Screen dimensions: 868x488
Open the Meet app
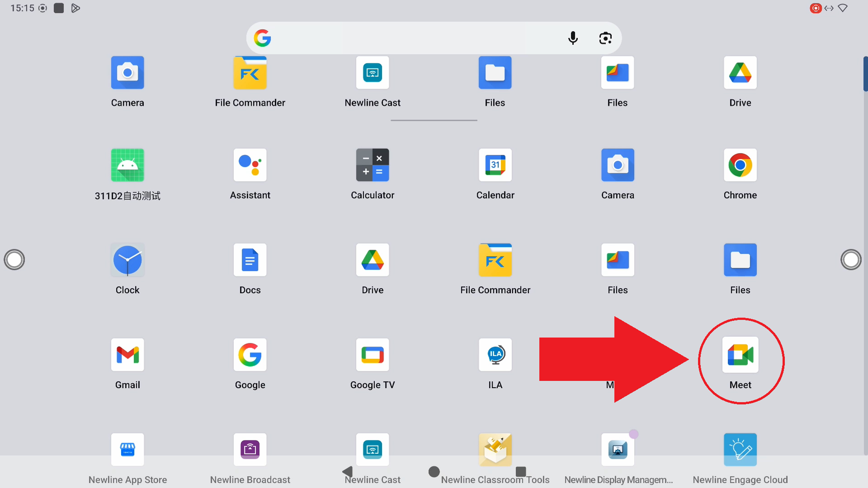pos(740,355)
